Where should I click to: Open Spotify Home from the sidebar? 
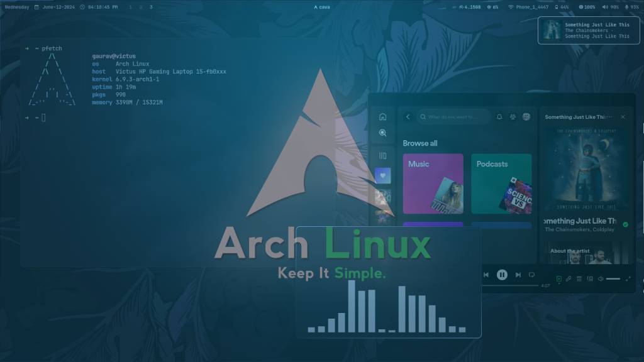pyautogui.click(x=382, y=117)
